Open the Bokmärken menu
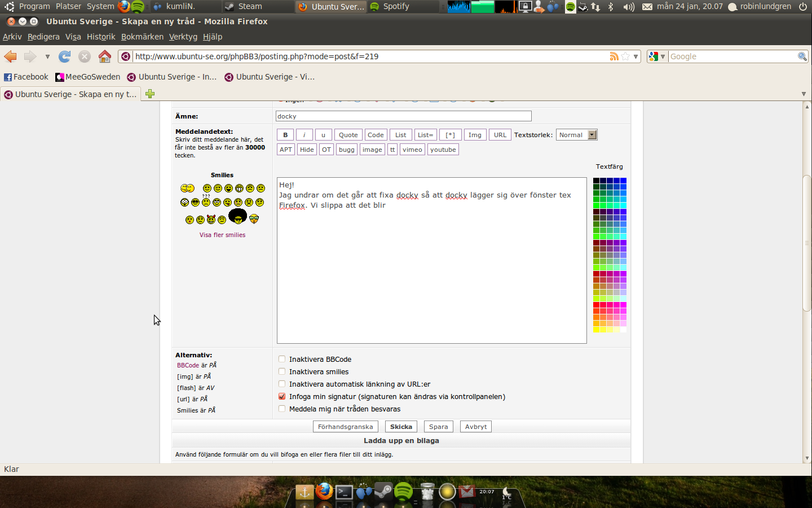The height and width of the screenshot is (508, 812). point(142,37)
